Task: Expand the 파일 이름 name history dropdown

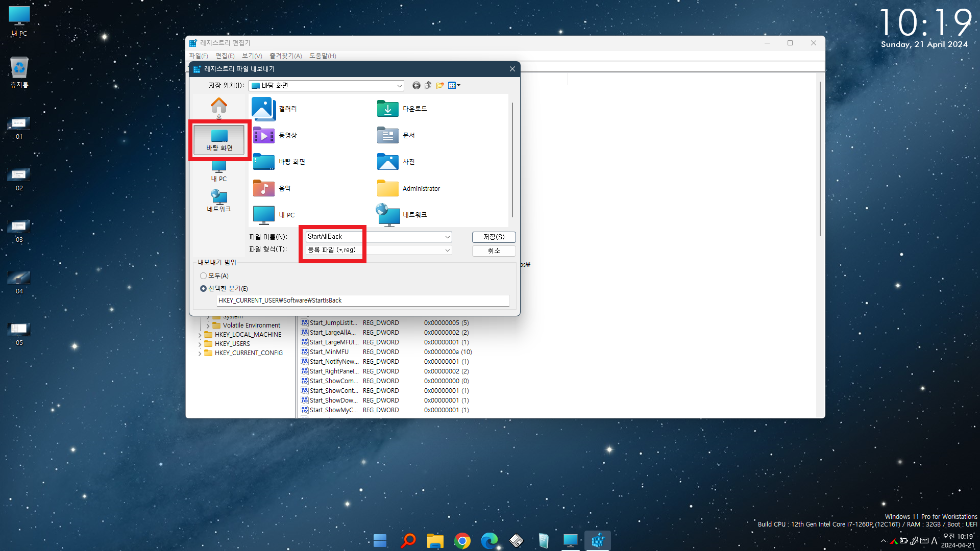Action: (448, 237)
